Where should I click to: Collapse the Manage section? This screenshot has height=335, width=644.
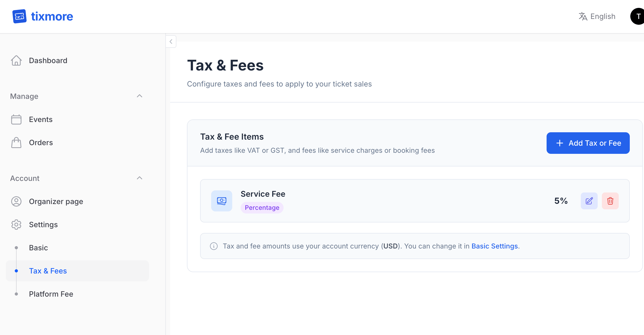pyautogui.click(x=140, y=96)
